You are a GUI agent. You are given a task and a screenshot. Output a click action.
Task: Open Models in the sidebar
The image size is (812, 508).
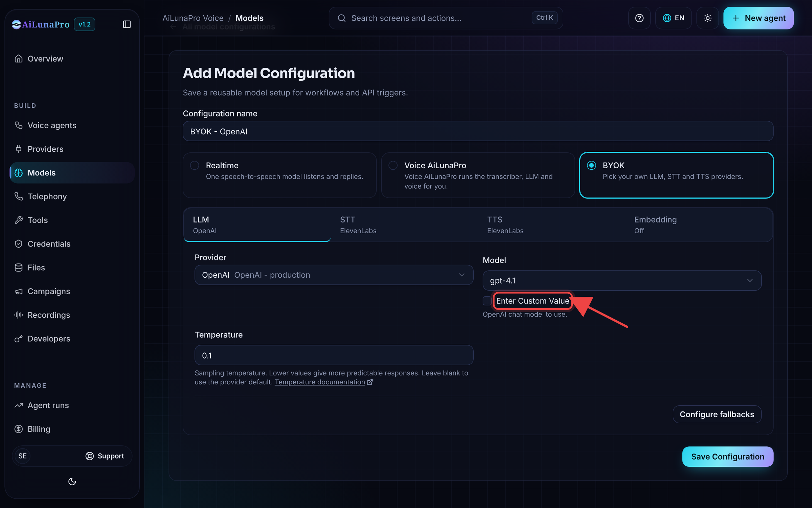pyautogui.click(x=72, y=173)
